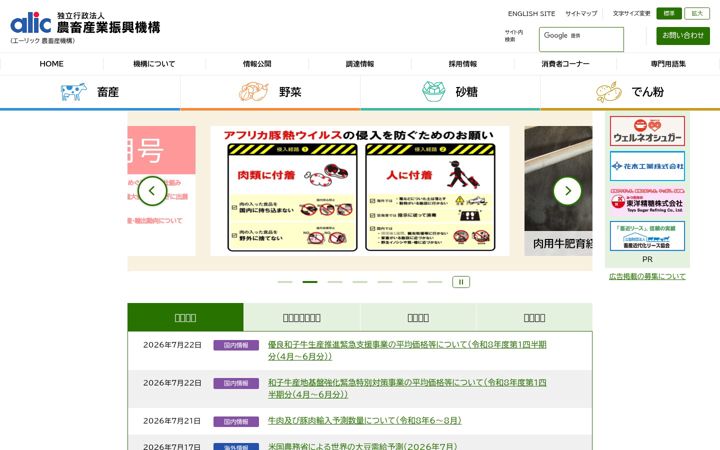Viewport: 720px width, 450px height.
Task: Open the 東洋精糖株式会社 ad banner
Action: [647, 201]
